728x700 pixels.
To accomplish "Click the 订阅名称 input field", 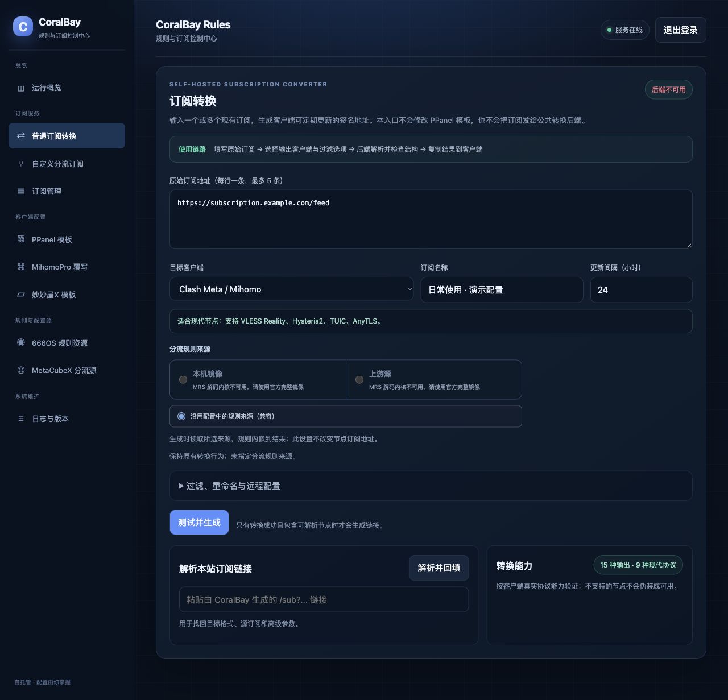I will [x=502, y=289].
